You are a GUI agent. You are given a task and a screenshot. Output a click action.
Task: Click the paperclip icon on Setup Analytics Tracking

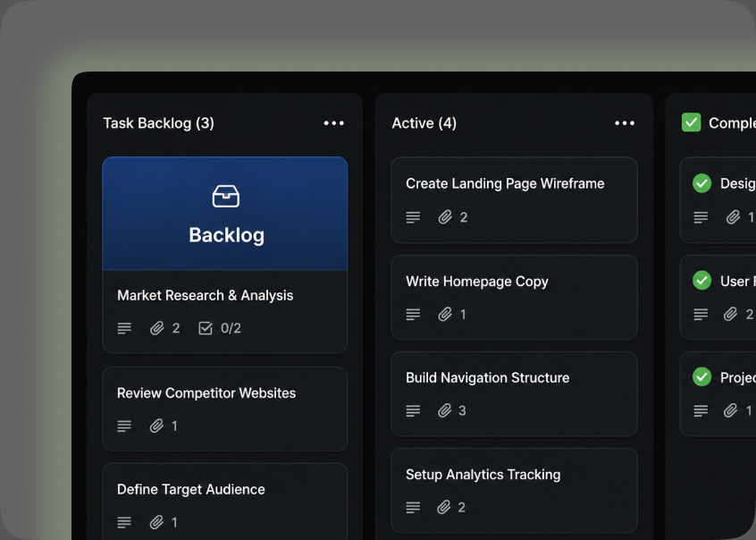pyautogui.click(x=444, y=507)
